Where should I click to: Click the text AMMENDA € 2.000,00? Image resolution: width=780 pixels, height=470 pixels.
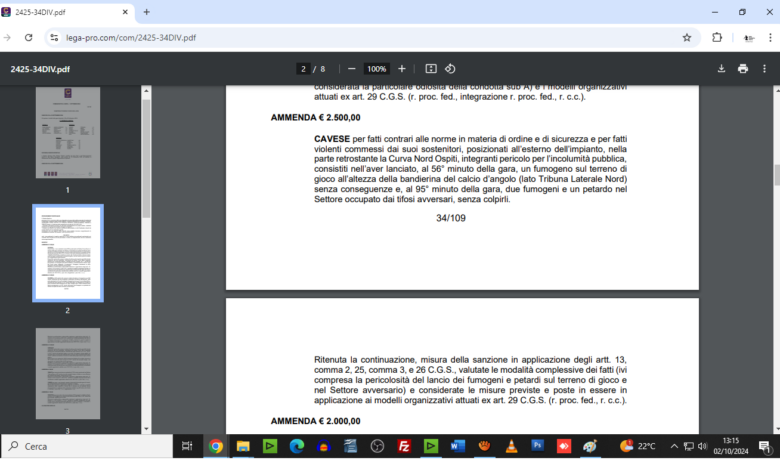315,421
